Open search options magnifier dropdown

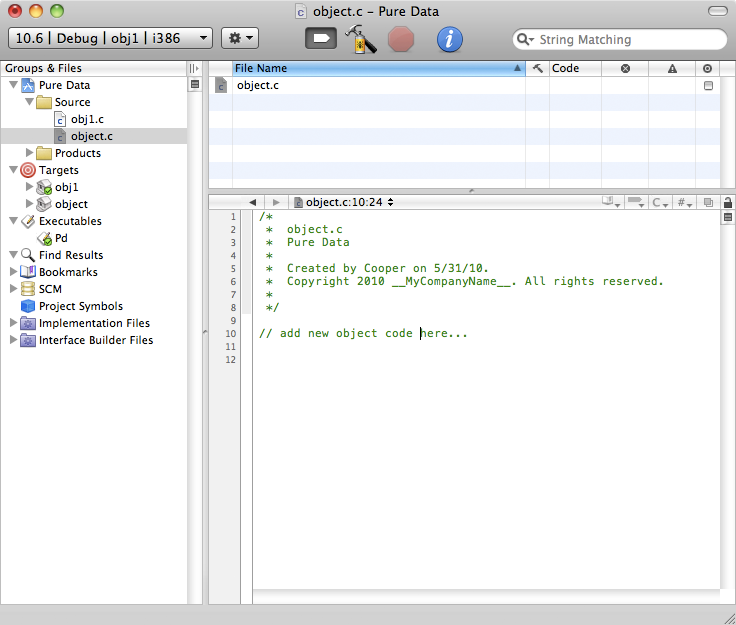point(525,39)
